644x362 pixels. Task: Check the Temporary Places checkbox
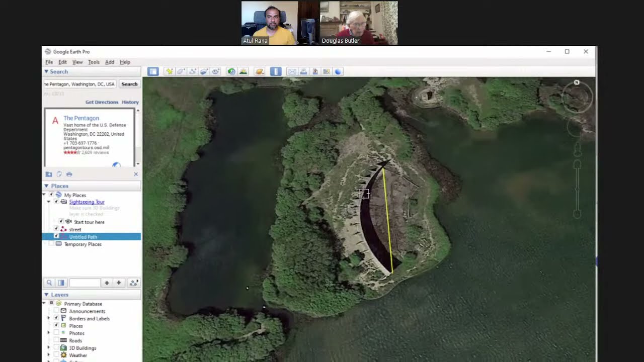coord(51,244)
